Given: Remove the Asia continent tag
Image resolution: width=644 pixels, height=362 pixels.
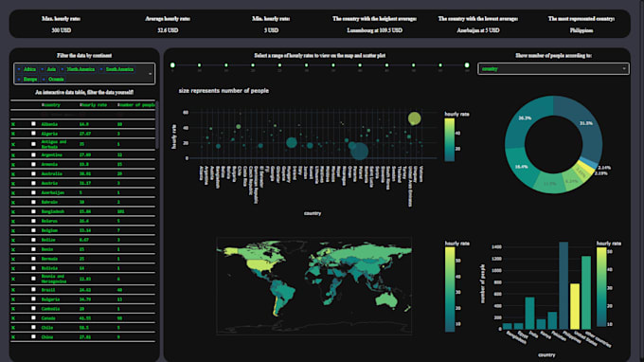Looking at the screenshot, I should click(43, 69).
